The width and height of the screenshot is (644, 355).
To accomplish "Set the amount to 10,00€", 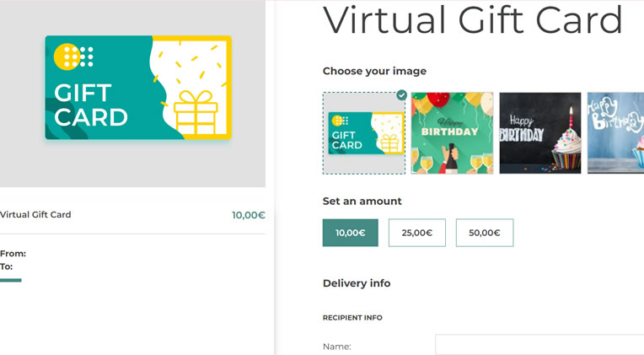I will click(350, 233).
